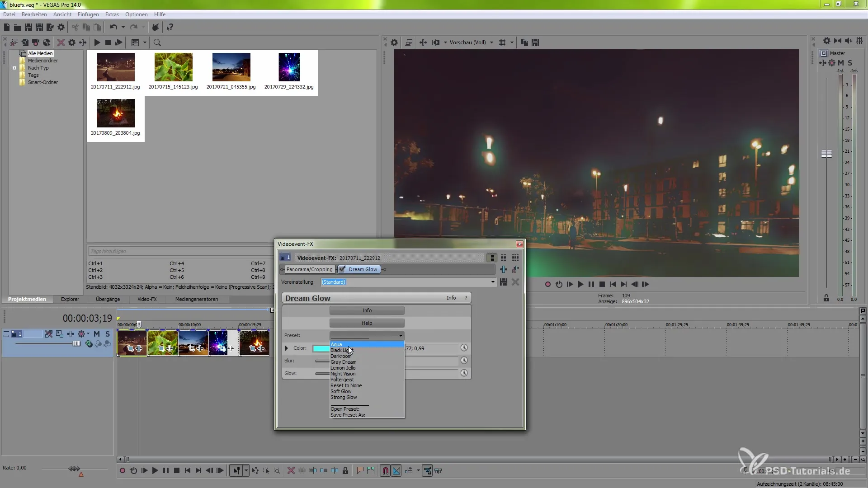Mute video track 1 with M button
The width and height of the screenshot is (868, 488).
coord(97,334)
